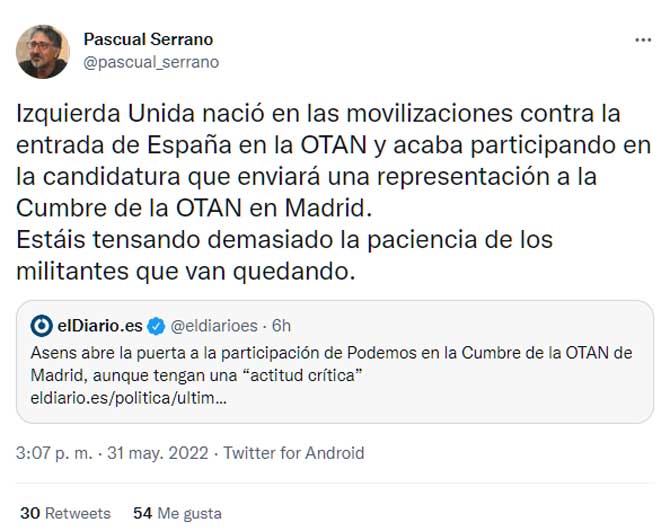The width and height of the screenshot is (670, 531).
Task: Click Pascual Serrano's profile avatar photo
Action: (43, 52)
